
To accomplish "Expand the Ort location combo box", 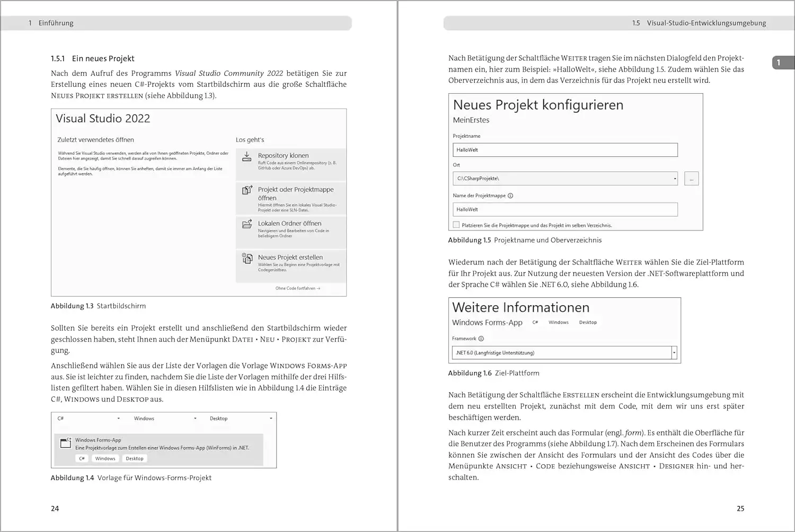I will point(675,179).
